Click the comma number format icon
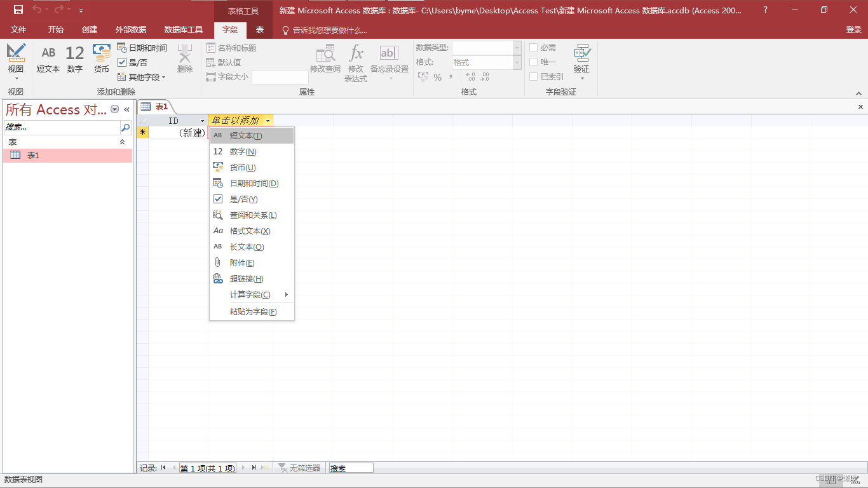Screen dimensions: 868x488 pos(451,77)
